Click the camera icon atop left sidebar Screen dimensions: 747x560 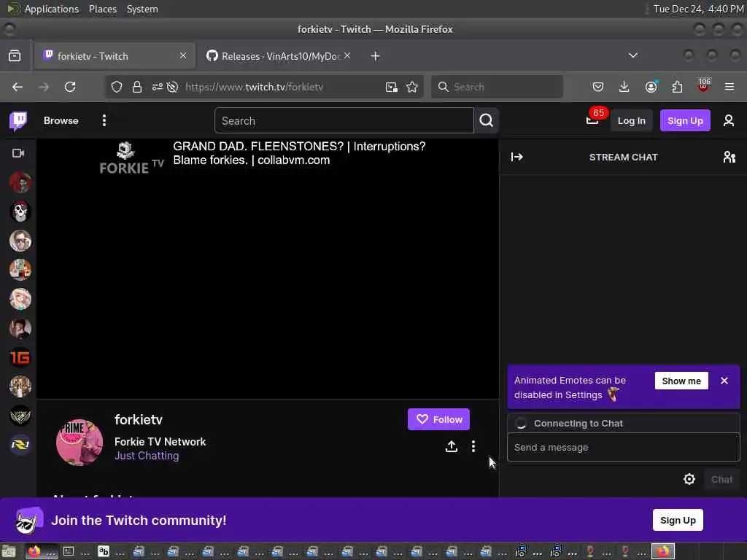(18, 153)
